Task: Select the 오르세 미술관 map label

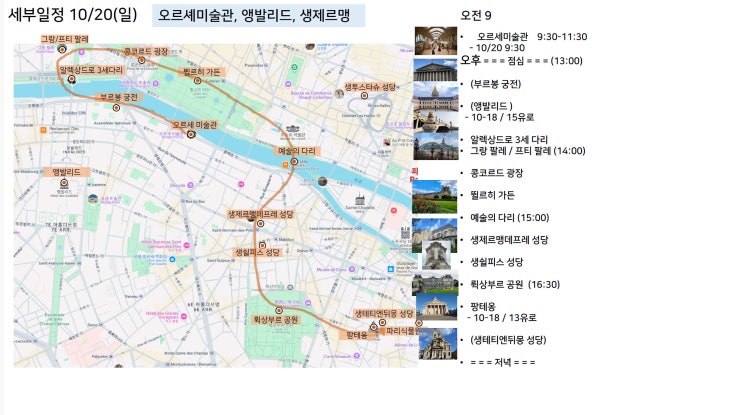Action: click(x=195, y=125)
